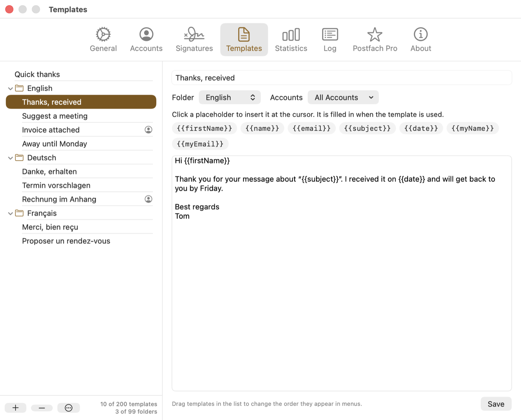Select the Merci, bien reçu template

[81, 227]
